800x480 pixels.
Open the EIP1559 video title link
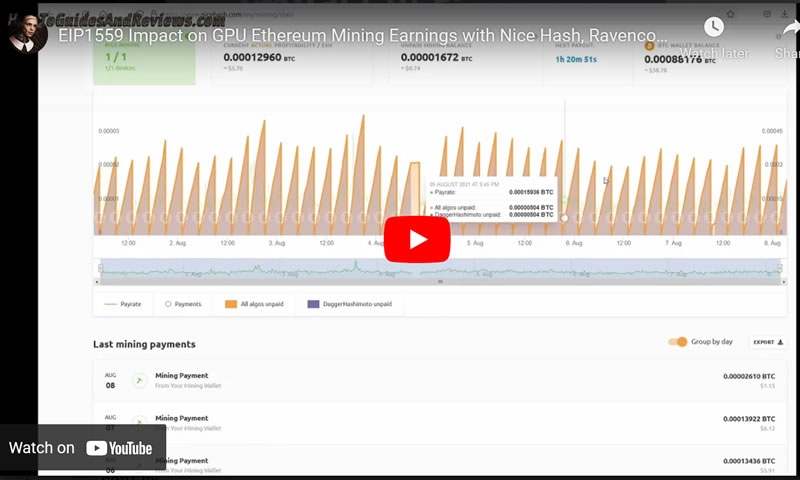coord(362,34)
